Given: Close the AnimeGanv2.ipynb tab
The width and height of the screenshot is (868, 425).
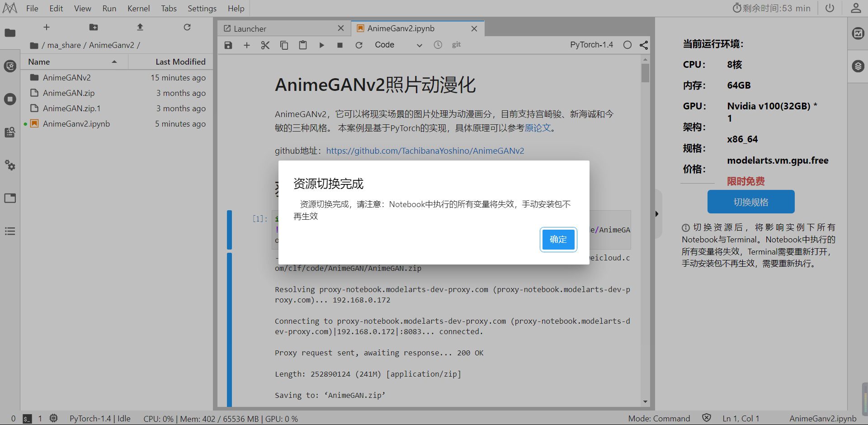Looking at the screenshot, I should pos(474,28).
